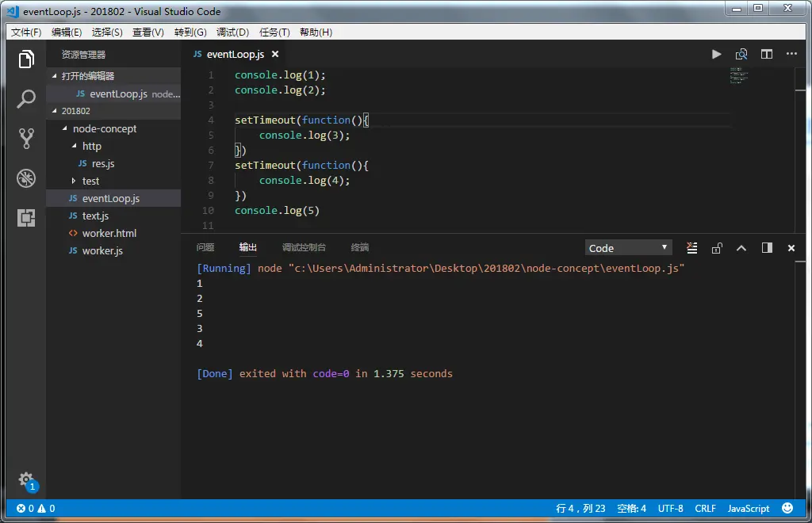The width and height of the screenshot is (812, 523).
Task: Open the Explorer view in activity bar
Action: tap(26, 59)
